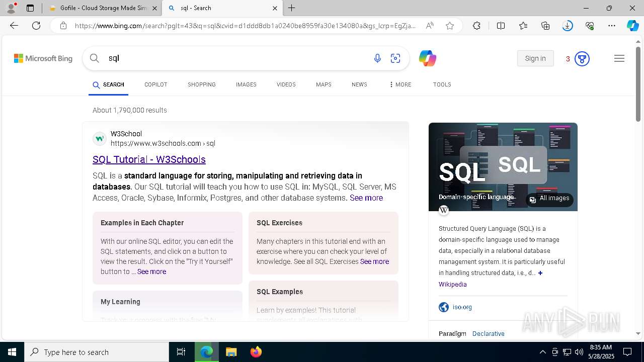This screenshot has height=362, width=644.
Task: Click See more after W3Schools description
Action: (x=366, y=198)
